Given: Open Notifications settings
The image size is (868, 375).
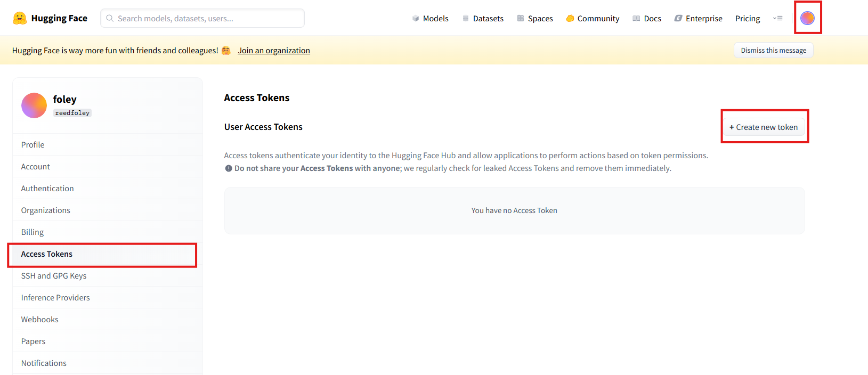Looking at the screenshot, I should point(107,363).
